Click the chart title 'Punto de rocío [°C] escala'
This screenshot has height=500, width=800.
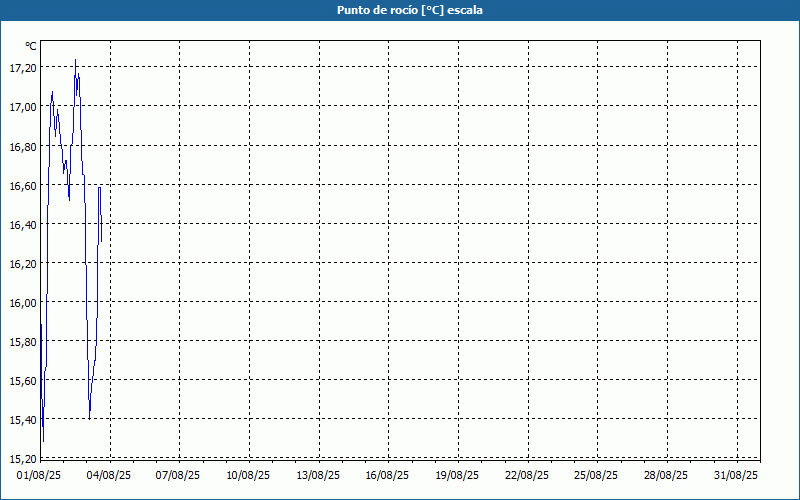point(410,10)
